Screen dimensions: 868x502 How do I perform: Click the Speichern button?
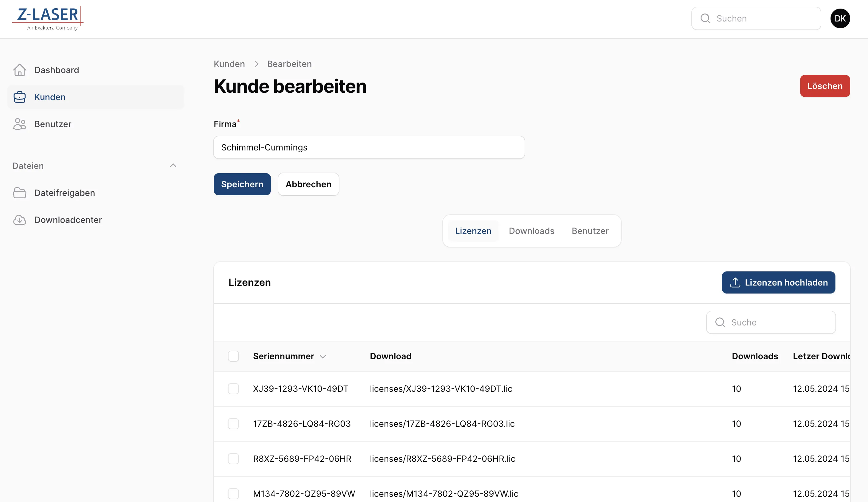click(x=242, y=184)
